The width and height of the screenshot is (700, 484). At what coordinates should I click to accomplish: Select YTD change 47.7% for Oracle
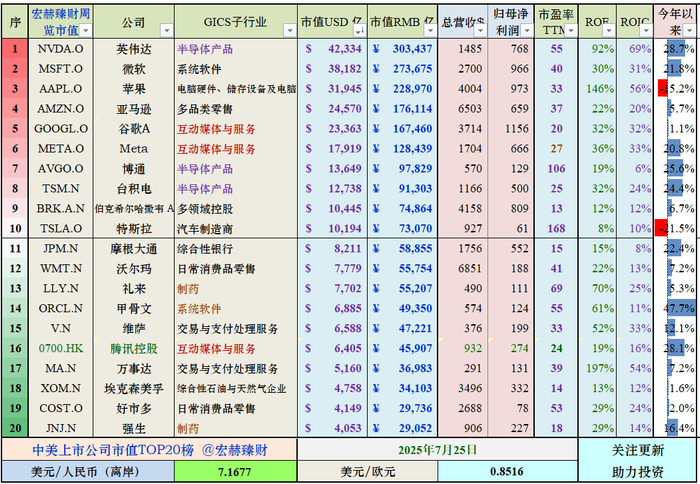[676, 308]
